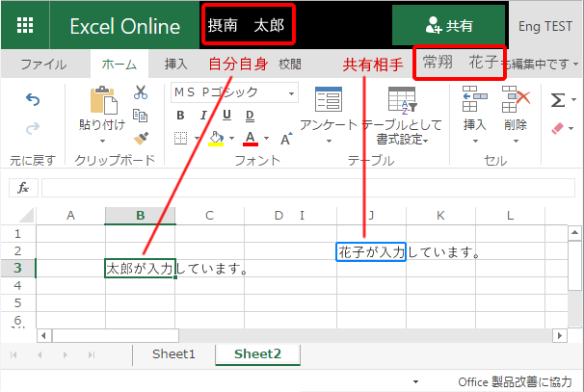Open the fill color dropdown arrow
Screen dimensions: 584x392
pos(231,139)
